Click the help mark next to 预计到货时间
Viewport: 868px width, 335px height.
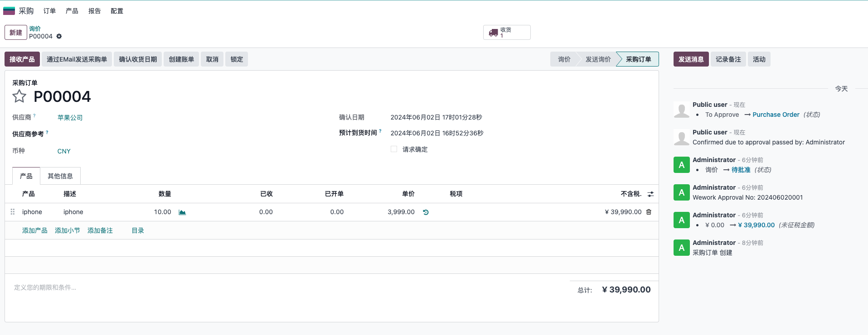[x=380, y=131]
